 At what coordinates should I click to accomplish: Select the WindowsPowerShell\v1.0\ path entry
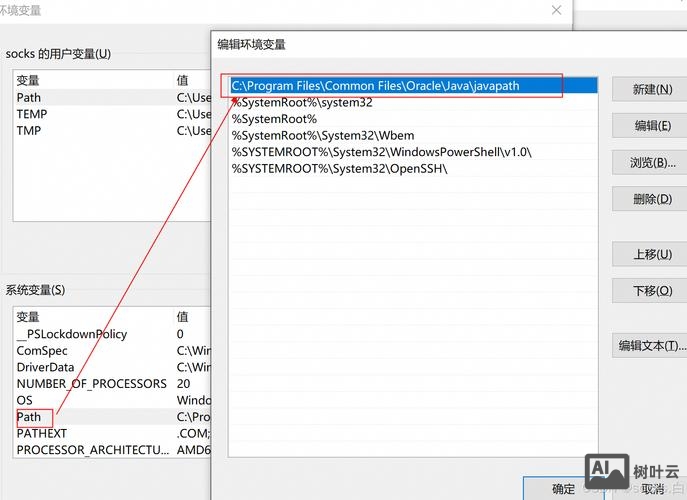(382, 152)
